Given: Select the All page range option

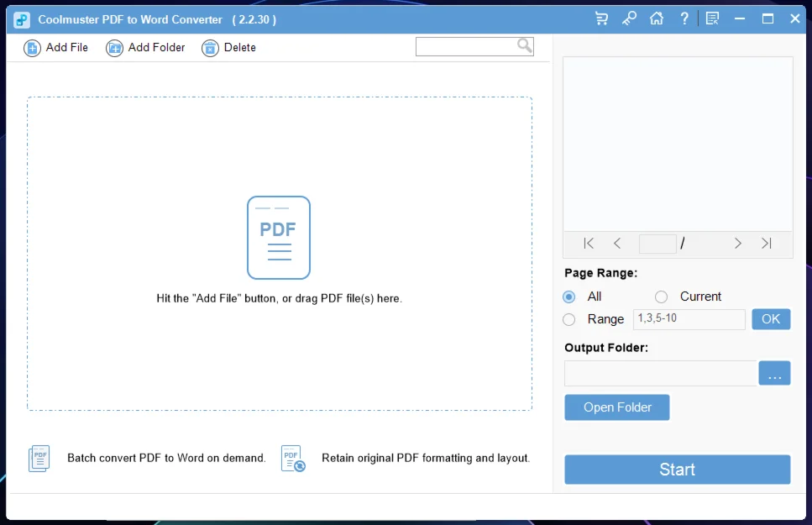Looking at the screenshot, I should 570,297.
